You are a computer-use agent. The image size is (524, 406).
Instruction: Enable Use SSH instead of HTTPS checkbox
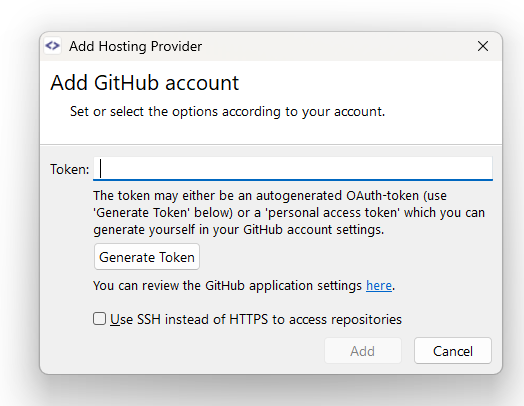(x=99, y=319)
